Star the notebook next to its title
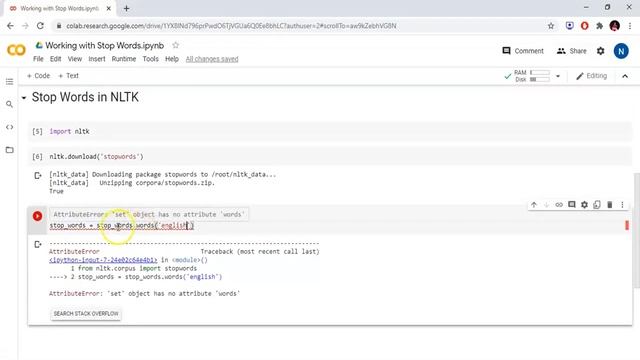Image resolution: width=640 pixels, height=360 pixels. click(176, 45)
